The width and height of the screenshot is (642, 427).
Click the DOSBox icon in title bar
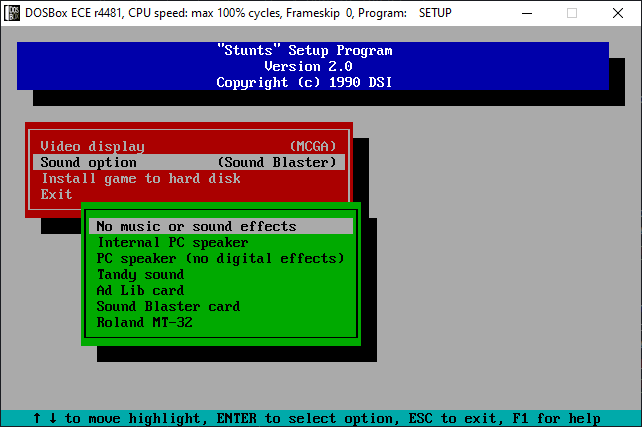pos(12,13)
